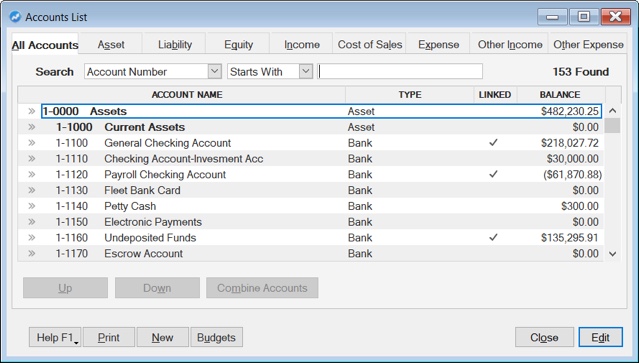639x363 pixels.
Task: Select the Checking Account-Invesment Acc name
Action: [x=184, y=158]
